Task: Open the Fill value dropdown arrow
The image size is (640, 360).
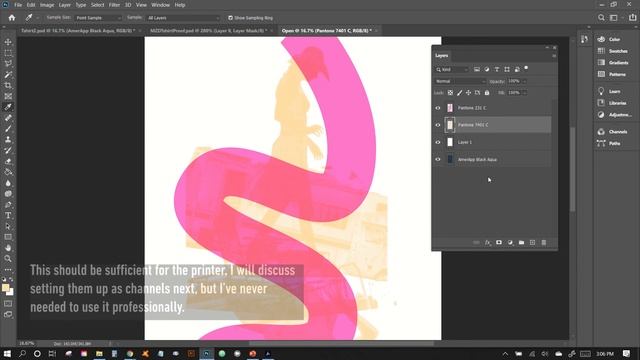Action: [x=524, y=93]
